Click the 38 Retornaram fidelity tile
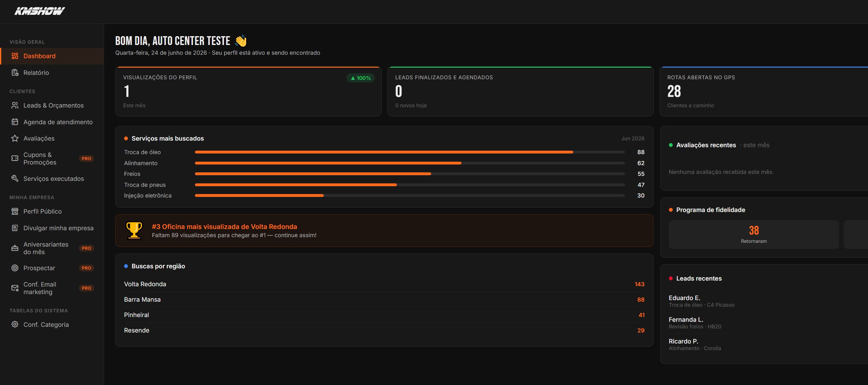 click(x=754, y=235)
